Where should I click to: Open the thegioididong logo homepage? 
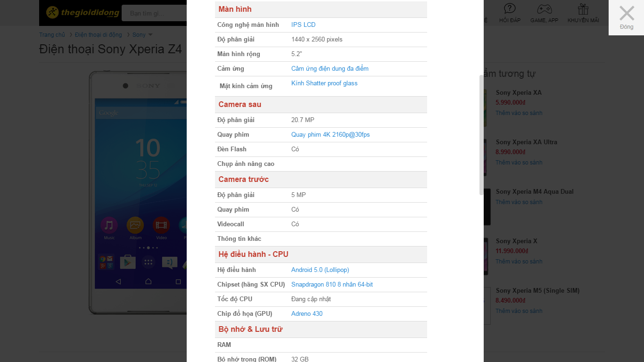[x=82, y=13]
